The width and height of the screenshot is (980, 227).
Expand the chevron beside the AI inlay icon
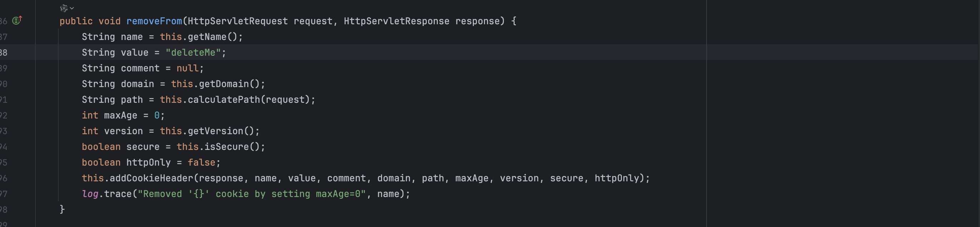pyautogui.click(x=72, y=8)
